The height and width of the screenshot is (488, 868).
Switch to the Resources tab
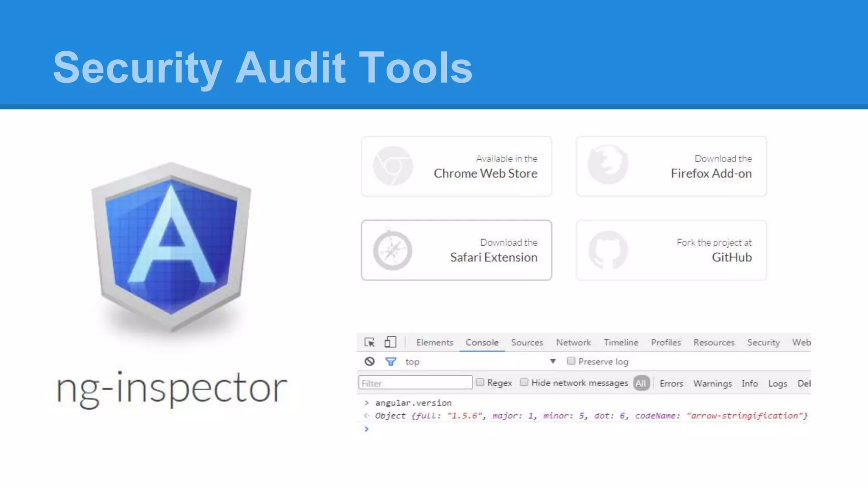(x=714, y=342)
